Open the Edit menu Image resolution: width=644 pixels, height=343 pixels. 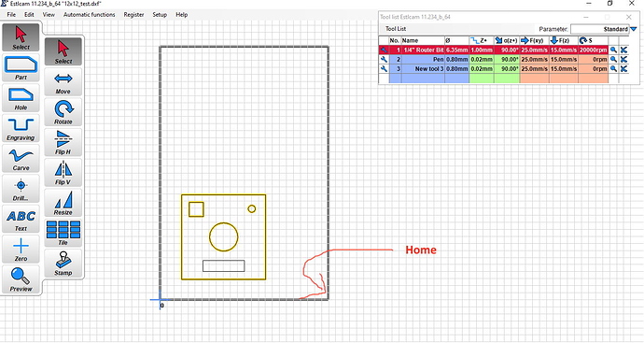click(x=29, y=14)
